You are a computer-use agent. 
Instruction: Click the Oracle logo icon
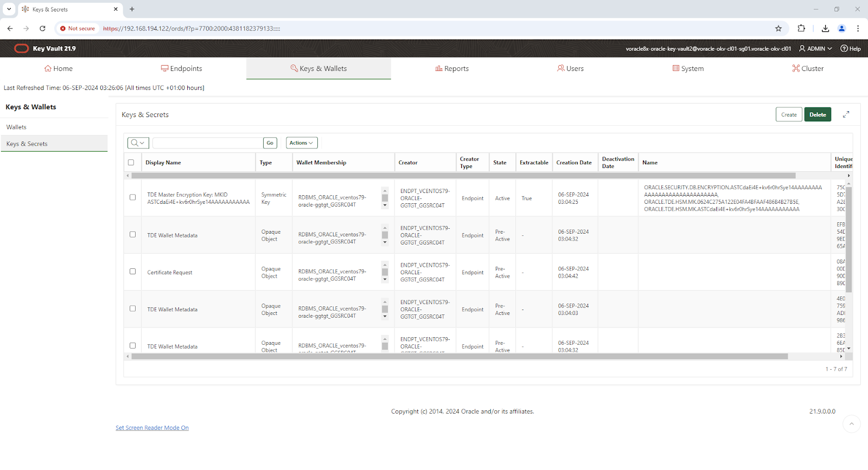pos(21,48)
